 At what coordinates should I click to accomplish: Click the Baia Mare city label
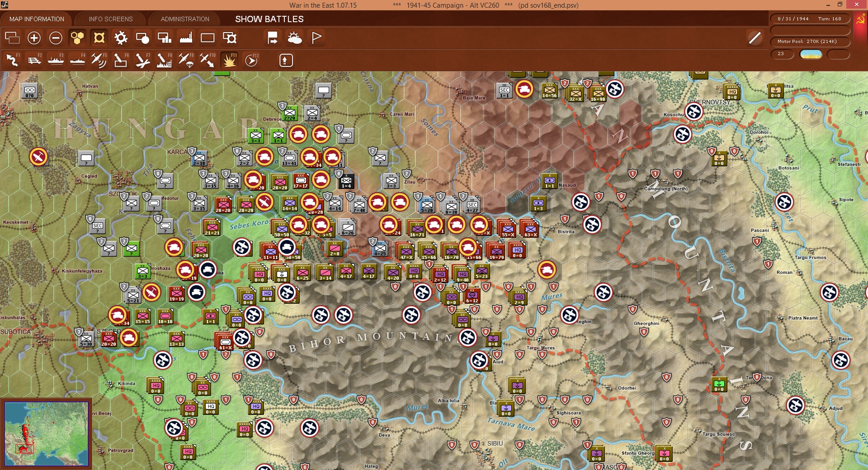point(474,98)
